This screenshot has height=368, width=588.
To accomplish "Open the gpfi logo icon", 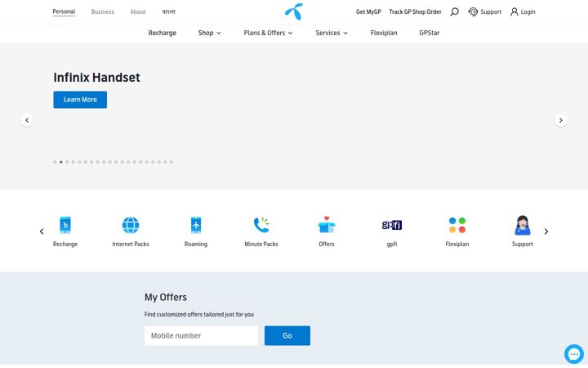I will point(392,225).
